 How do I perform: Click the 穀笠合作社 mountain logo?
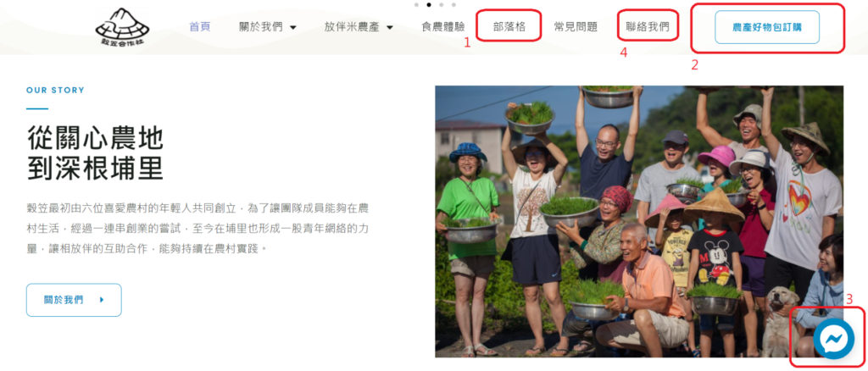pyautogui.click(x=122, y=26)
